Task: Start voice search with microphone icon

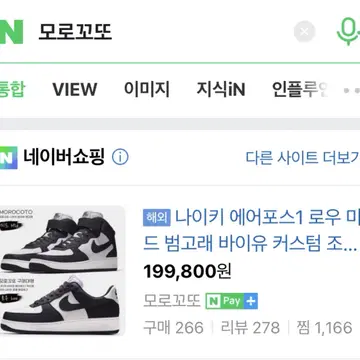Action: 348,32
